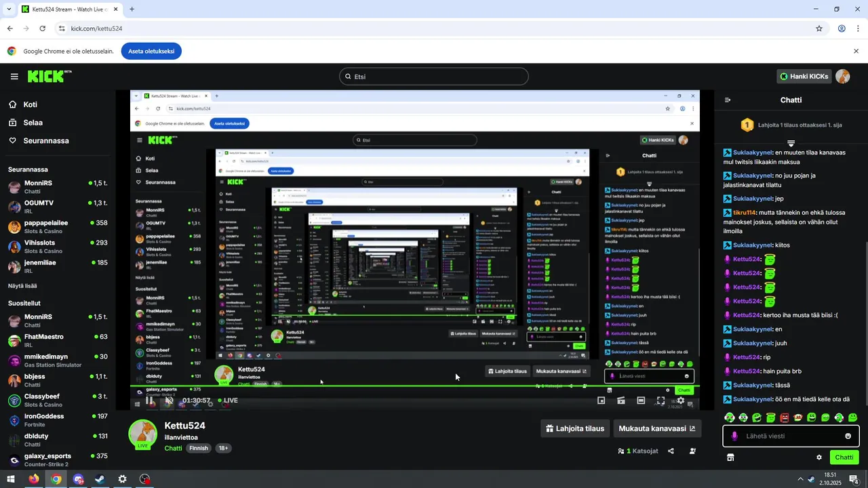868x488 pixels.
Task: Send the message with the green Chatti button
Action: point(844,457)
